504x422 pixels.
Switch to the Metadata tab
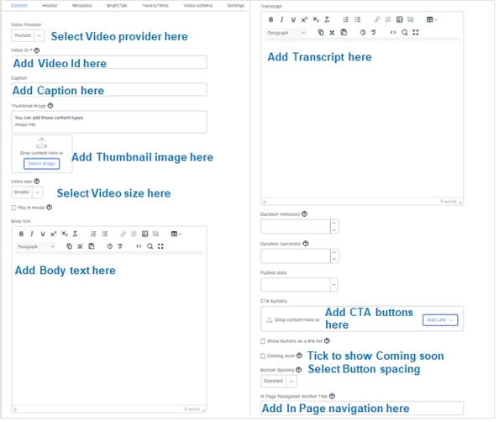[82, 5]
